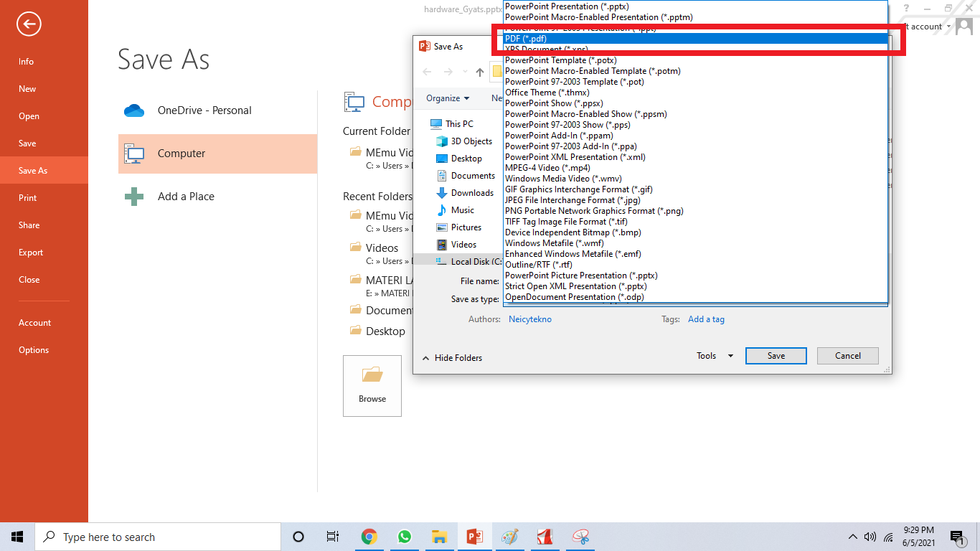The height and width of the screenshot is (551, 980).
Task: Select Office Theme (*.thmx) type
Action: coord(695,93)
